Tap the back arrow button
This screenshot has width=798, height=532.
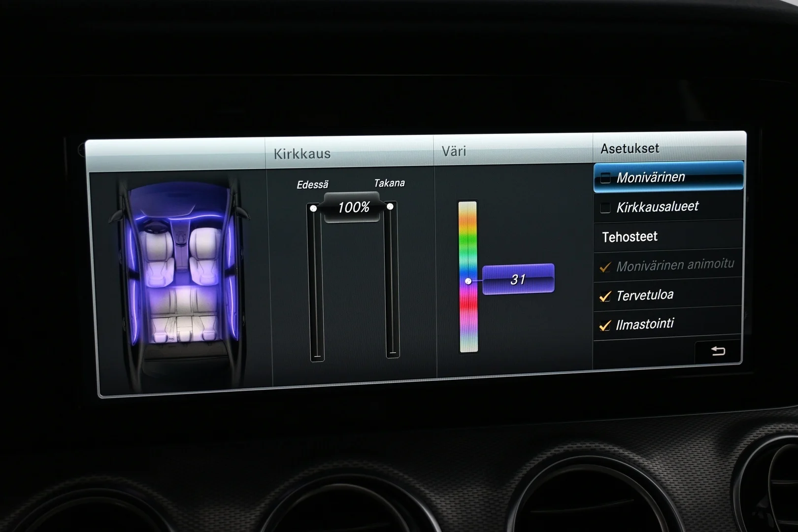click(718, 351)
